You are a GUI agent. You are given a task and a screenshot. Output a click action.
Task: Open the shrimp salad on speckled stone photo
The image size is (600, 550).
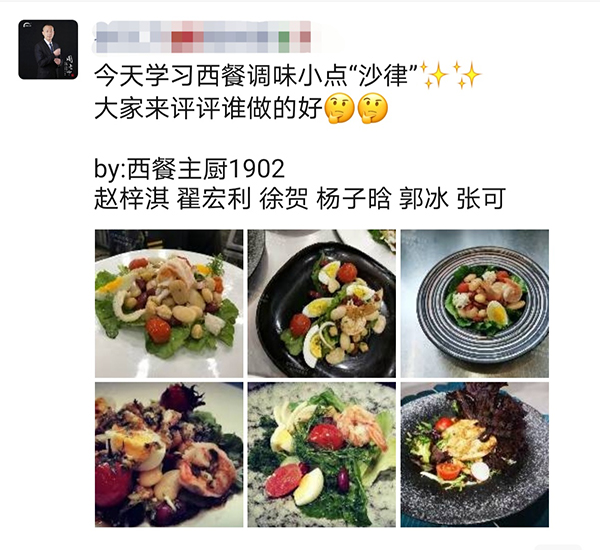[322, 455]
